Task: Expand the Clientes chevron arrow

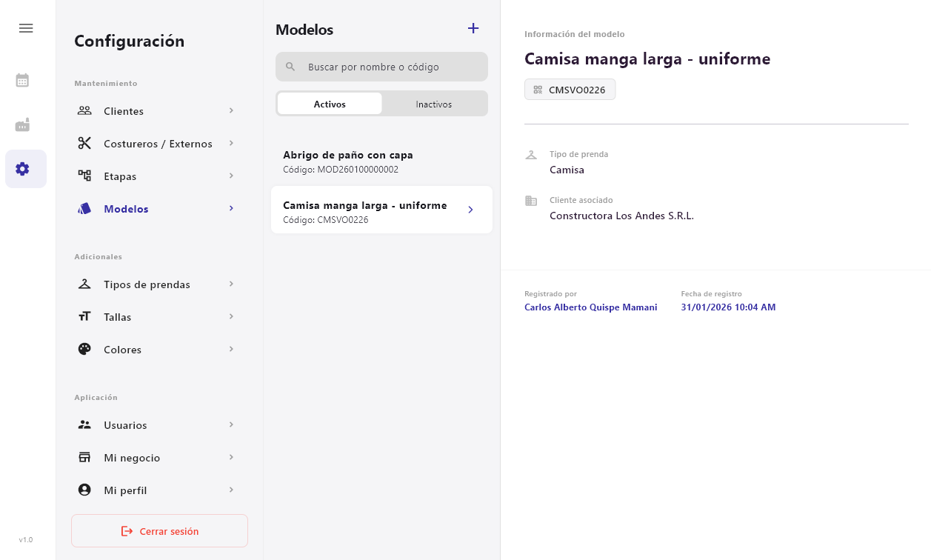Action: coord(231,110)
